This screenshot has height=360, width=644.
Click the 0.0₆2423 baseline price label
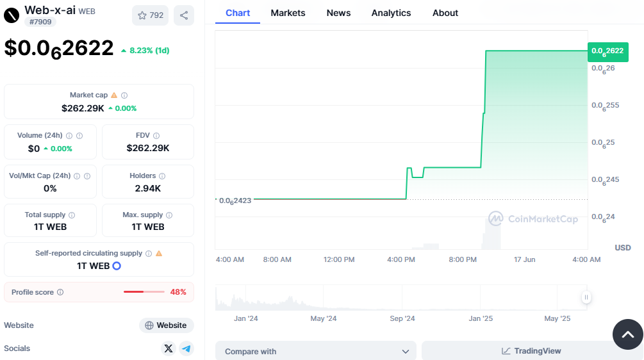click(235, 200)
